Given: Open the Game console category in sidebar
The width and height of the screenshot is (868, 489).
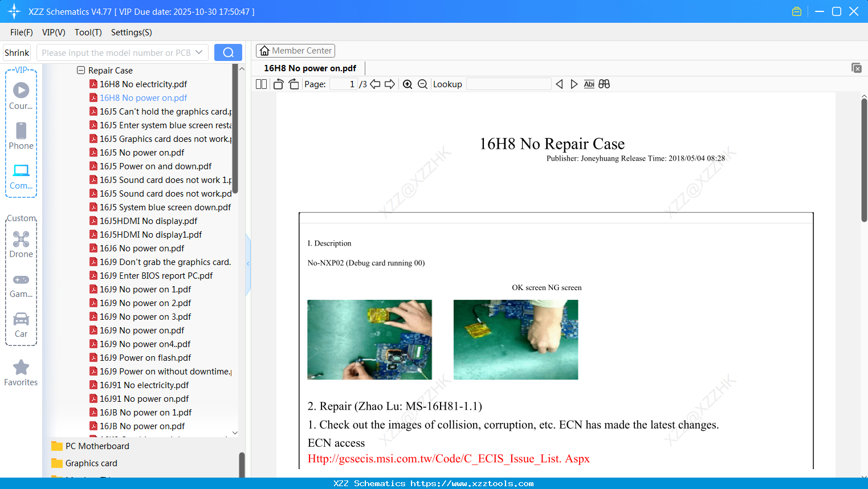Looking at the screenshot, I should click(21, 285).
